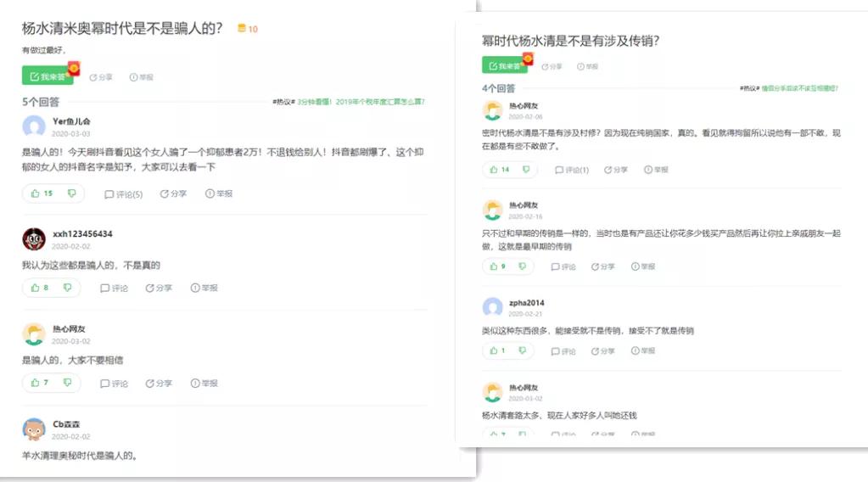Click the question title 杨水清米奥幂时代是不是骗人的
This screenshot has width=868, height=482.
pyautogui.click(x=122, y=28)
